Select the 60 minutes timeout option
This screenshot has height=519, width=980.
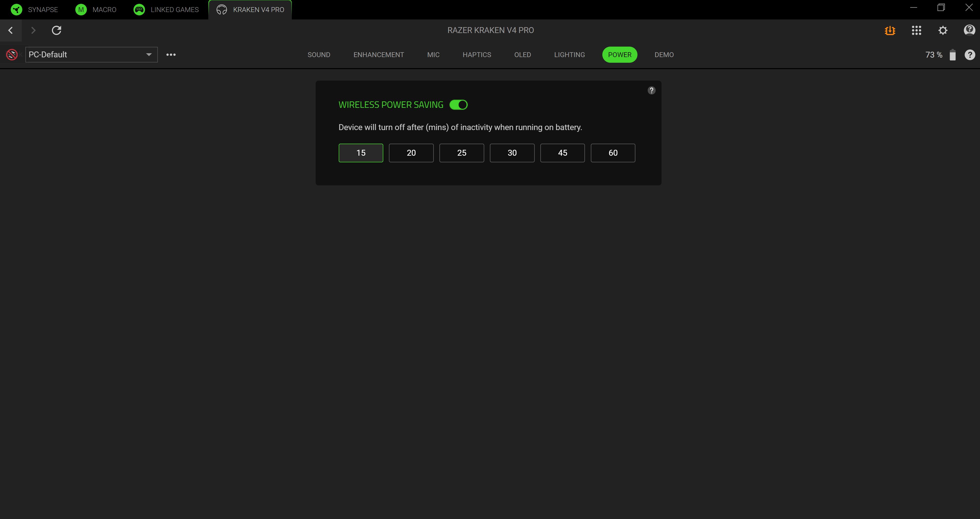(613, 153)
